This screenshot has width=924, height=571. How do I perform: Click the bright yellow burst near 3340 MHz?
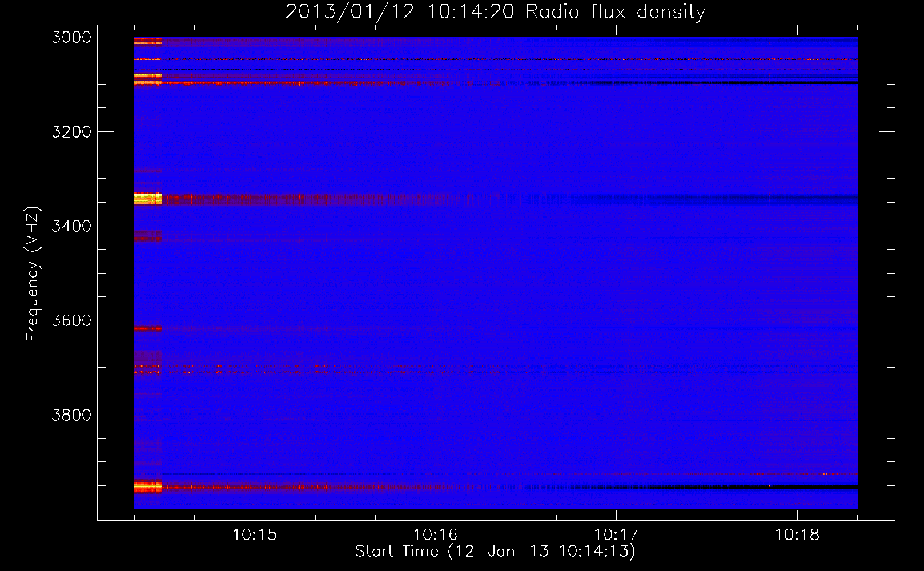click(x=148, y=199)
